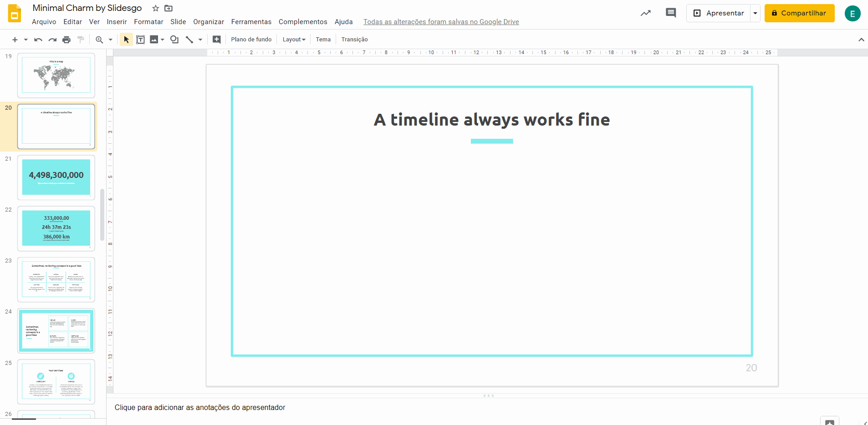Open the Ver menu
868x425 pixels.
point(94,22)
